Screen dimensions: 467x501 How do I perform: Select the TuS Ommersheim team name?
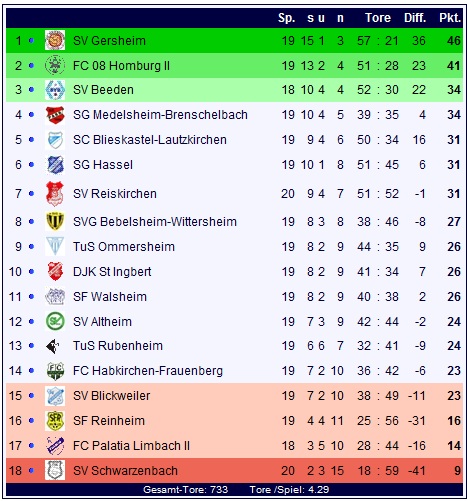pos(124,247)
